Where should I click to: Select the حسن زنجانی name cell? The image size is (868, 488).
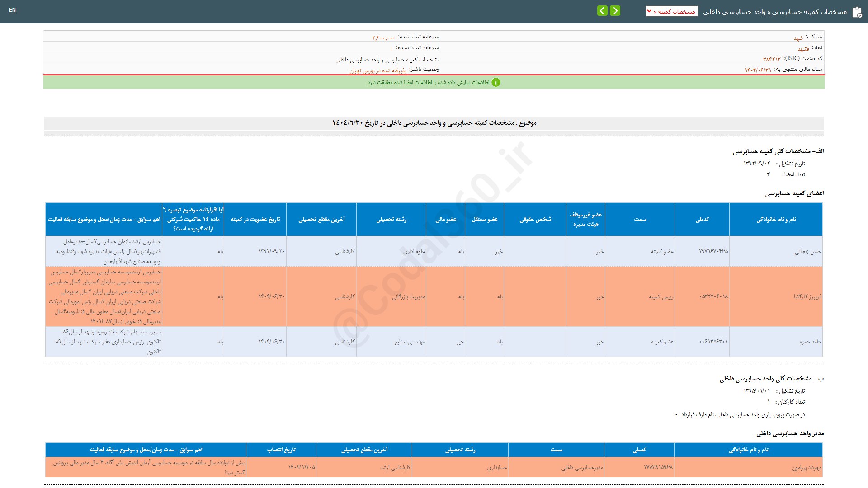pos(808,252)
